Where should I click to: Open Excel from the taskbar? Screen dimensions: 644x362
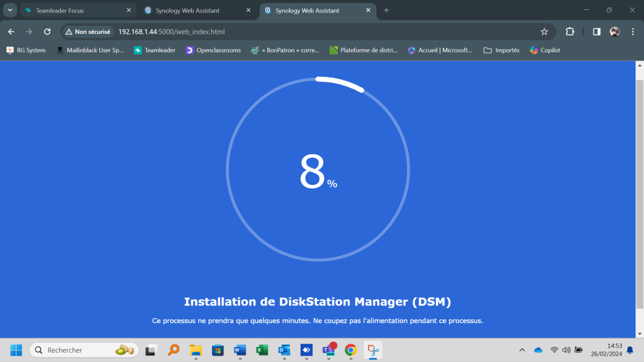click(262, 350)
